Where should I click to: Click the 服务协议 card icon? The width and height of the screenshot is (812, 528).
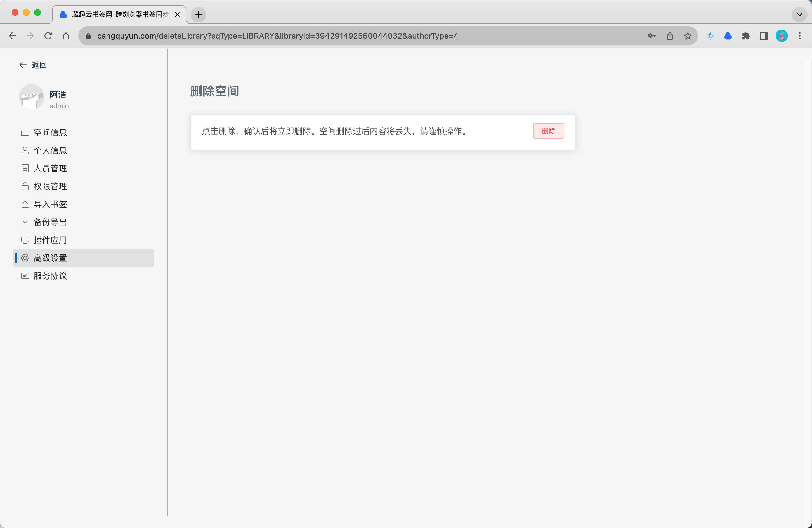point(25,276)
